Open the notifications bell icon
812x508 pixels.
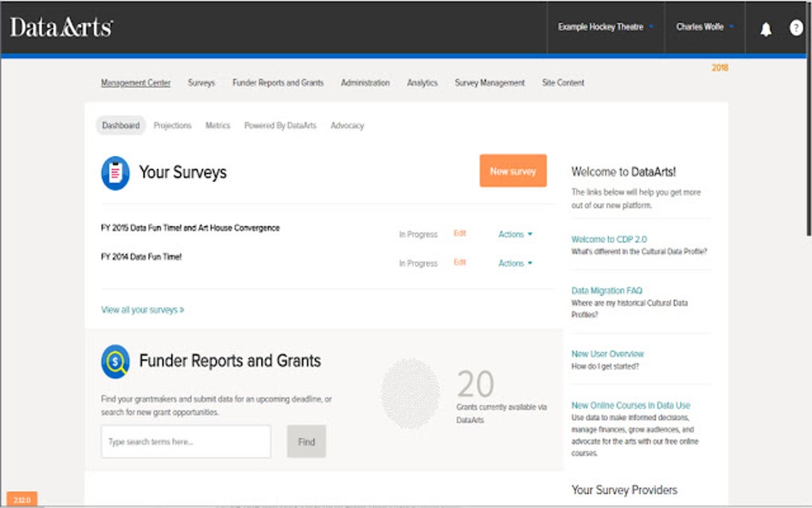[765, 27]
